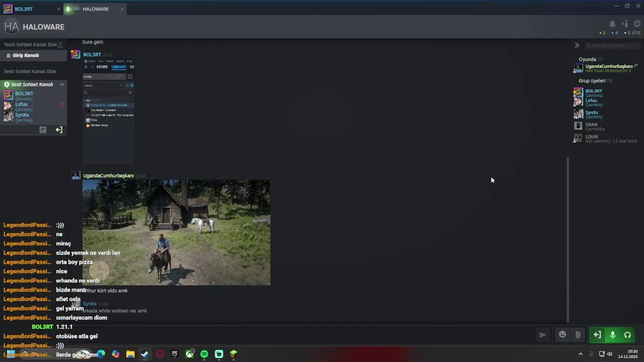
Task: Send the message with arrow button
Action: tap(542, 335)
